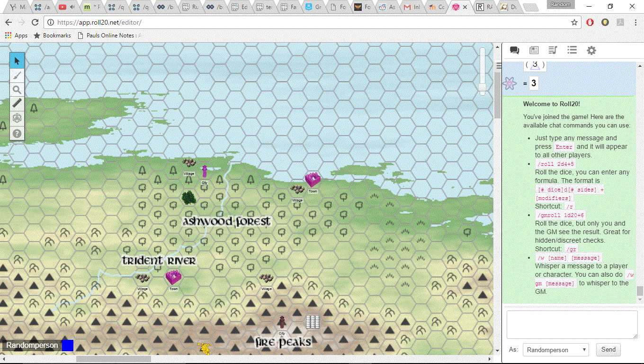Click the sidebar collapse handle
Viewport: 644px width, 364px height.
[499, 65]
